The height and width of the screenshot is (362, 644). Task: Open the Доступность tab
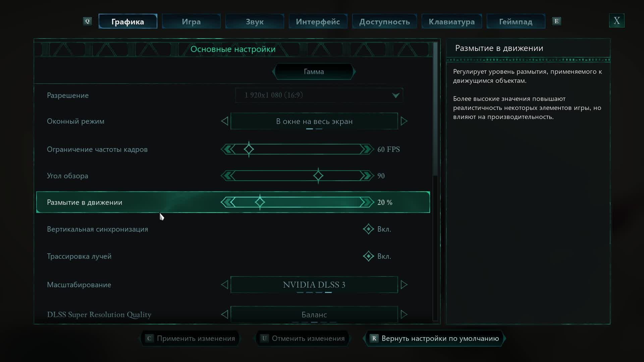click(x=384, y=21)
